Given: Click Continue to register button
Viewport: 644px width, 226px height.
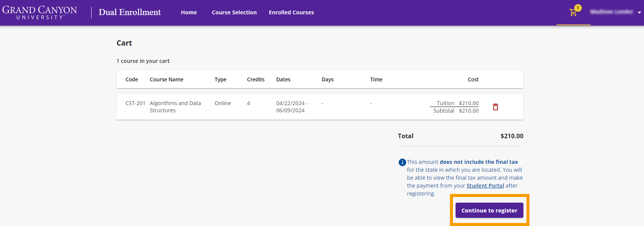Looking at the screenshot, I should (x=489, y=210).
